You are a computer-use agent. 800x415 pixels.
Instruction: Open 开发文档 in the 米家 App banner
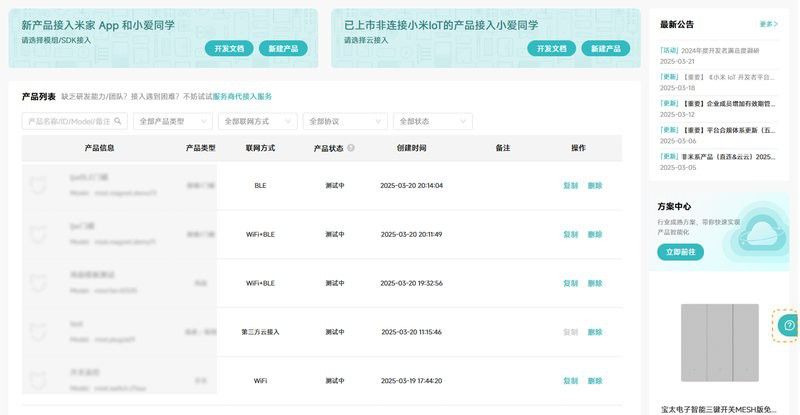pos(229,48)
